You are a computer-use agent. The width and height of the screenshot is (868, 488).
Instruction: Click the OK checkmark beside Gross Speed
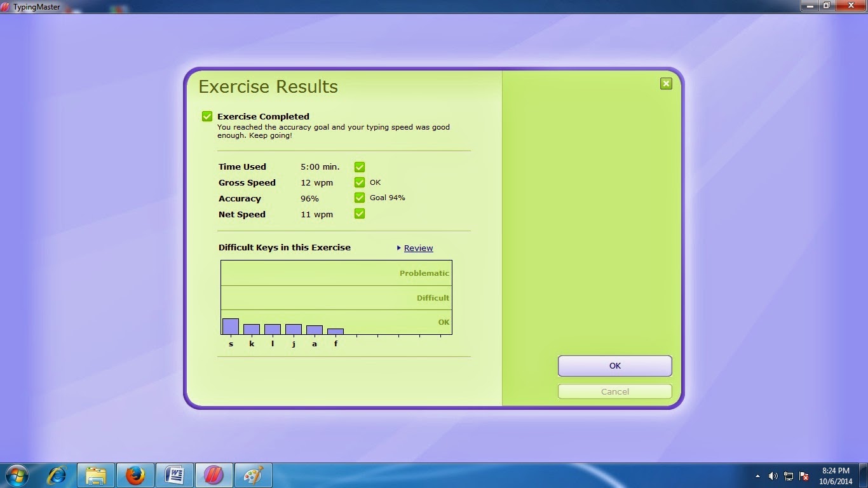click(x=360, y=182)
